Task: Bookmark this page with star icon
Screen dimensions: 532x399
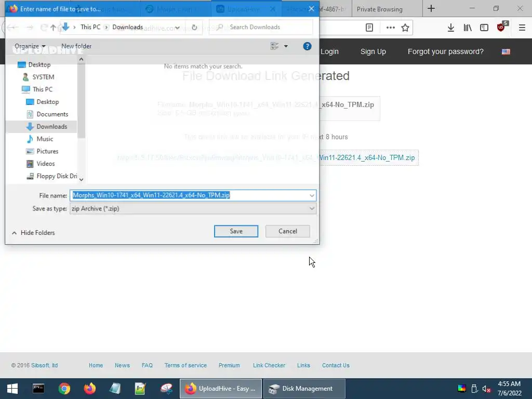Action: pyautogui.click(x=405, y=28)
